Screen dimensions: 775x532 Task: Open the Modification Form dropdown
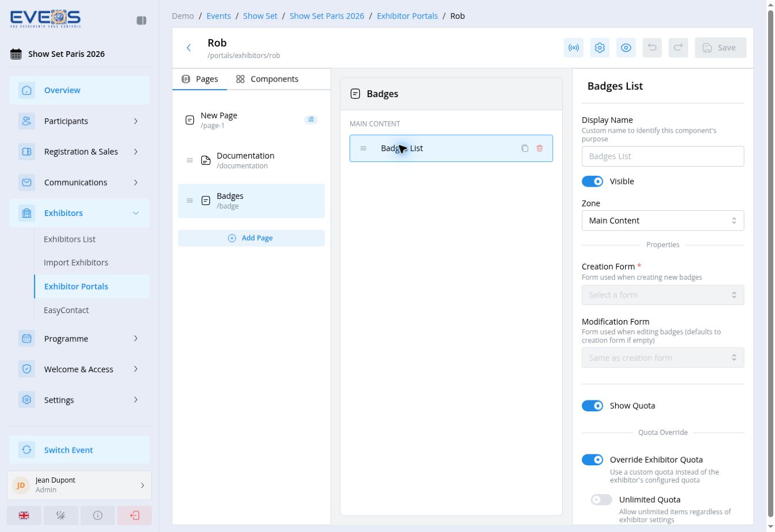[x=663, y=357]
